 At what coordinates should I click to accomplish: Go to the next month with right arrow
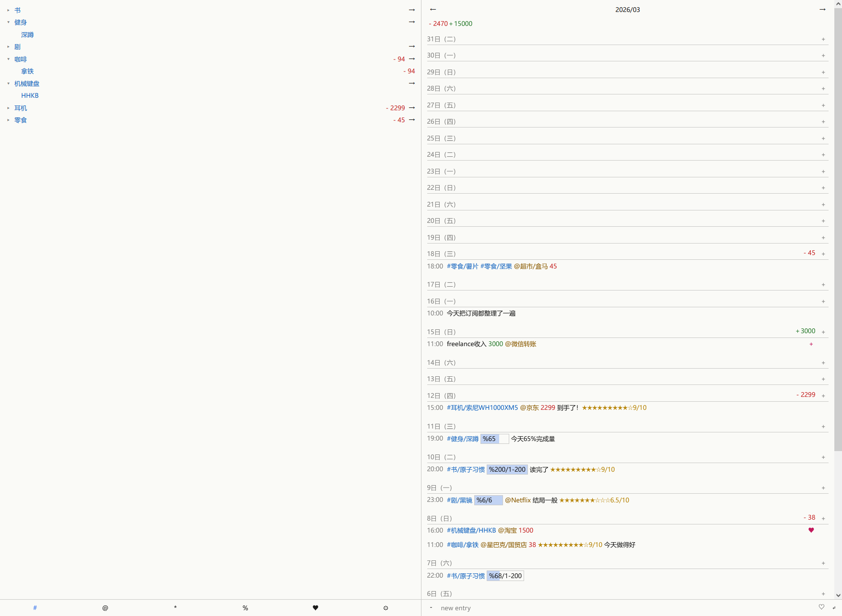pyautogui.click(x=822, y=10)
